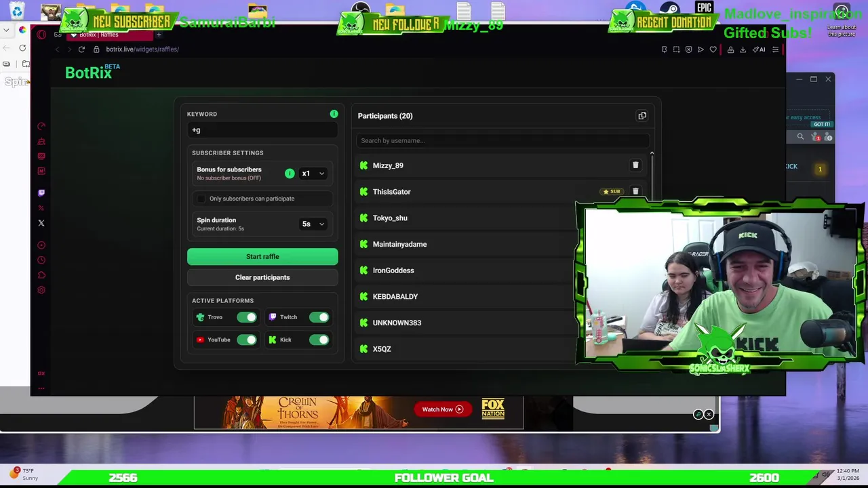Viewport: 868px width, 488px height.
Task: Click the sidebar three-dots more icon
Action: pyautogui.click(x=41, y=388)
